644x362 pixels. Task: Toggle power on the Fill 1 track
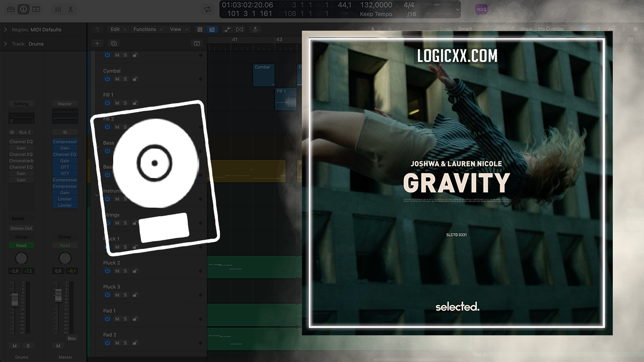(107, 103)
